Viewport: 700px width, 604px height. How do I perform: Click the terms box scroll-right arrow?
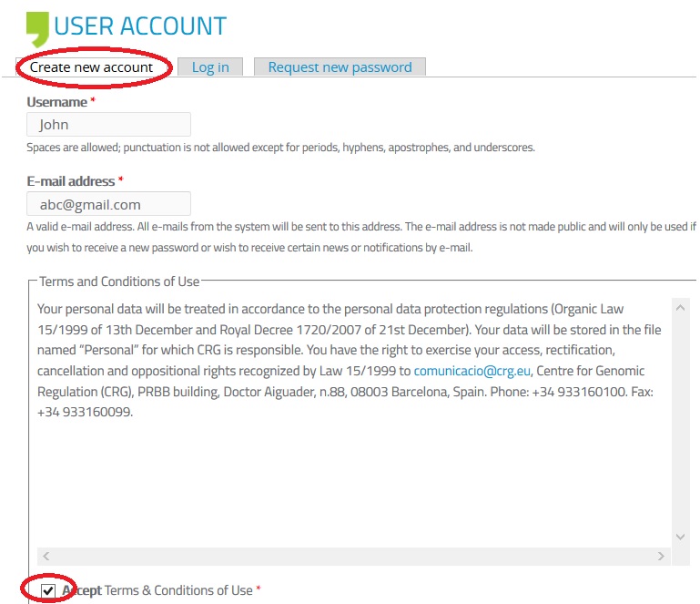662,556
